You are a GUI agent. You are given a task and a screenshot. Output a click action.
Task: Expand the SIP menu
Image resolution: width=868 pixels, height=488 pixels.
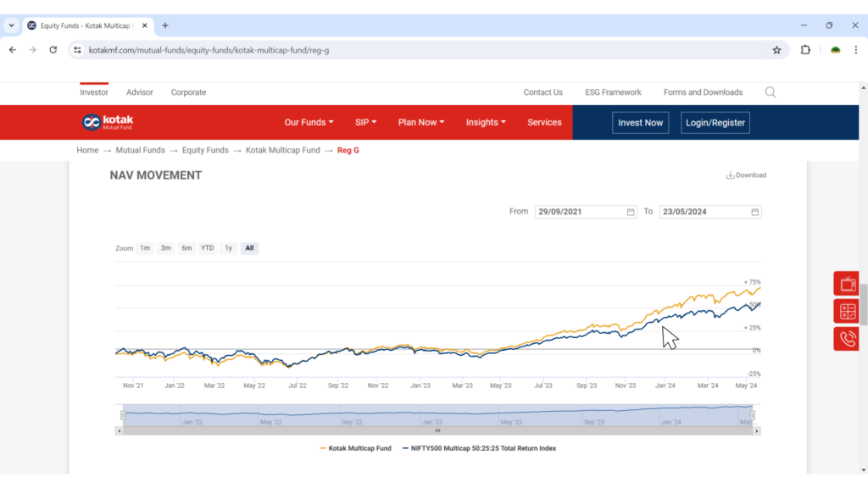(365, 122)
